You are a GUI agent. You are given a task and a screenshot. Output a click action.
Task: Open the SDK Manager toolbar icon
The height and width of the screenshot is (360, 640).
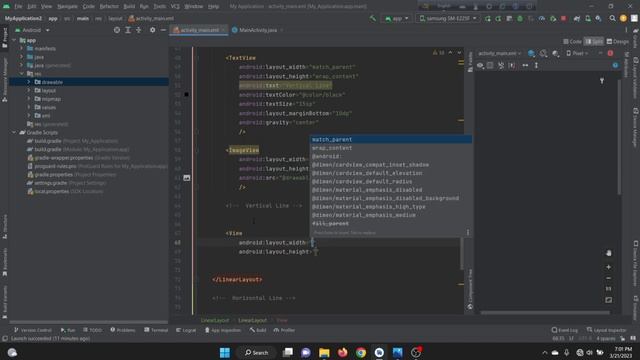pyautogui.click(x=598, y=18)
